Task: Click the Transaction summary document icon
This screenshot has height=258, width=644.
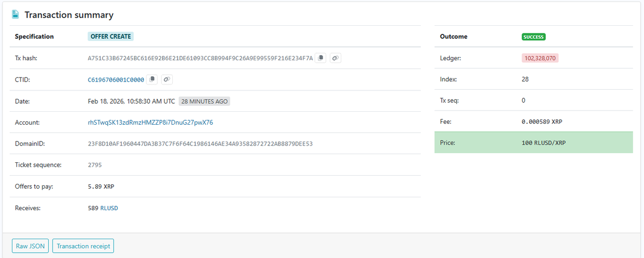Action: click(x=16, y=15)
